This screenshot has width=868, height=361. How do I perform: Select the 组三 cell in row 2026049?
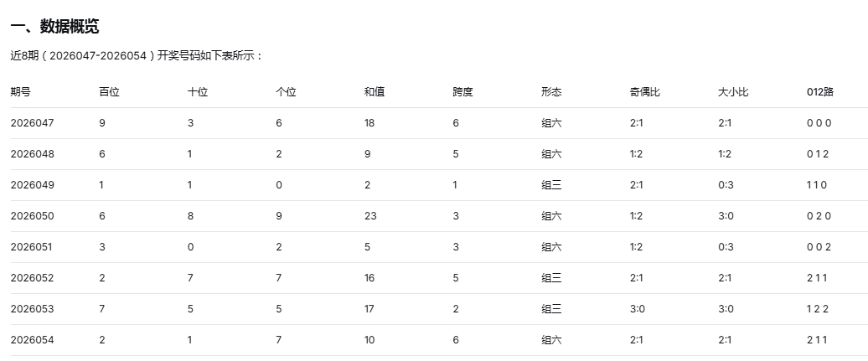[551, 185]
